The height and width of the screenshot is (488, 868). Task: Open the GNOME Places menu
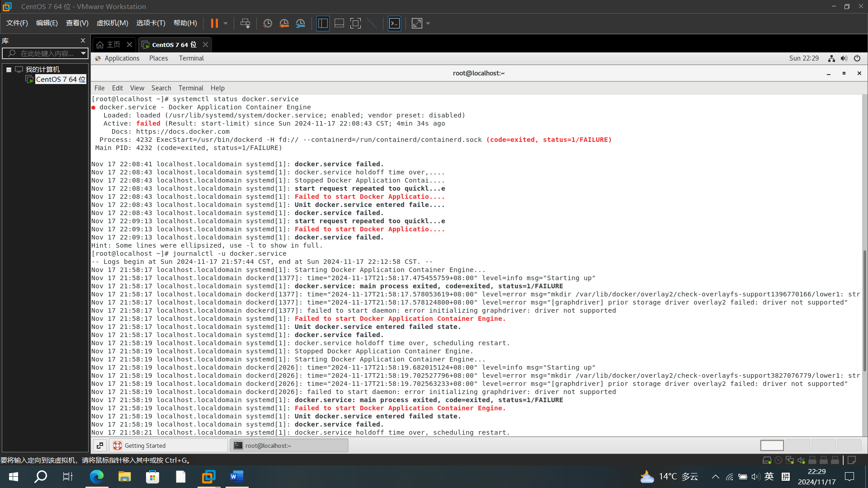coord(159,58)
